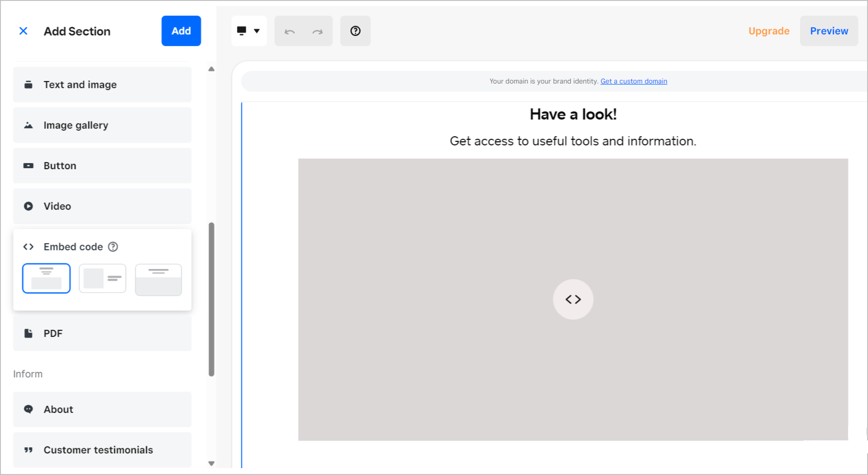This screenshot has height=475, width=868.
Task: Click the undo arrow icon
Action: (x=289, y=31)
